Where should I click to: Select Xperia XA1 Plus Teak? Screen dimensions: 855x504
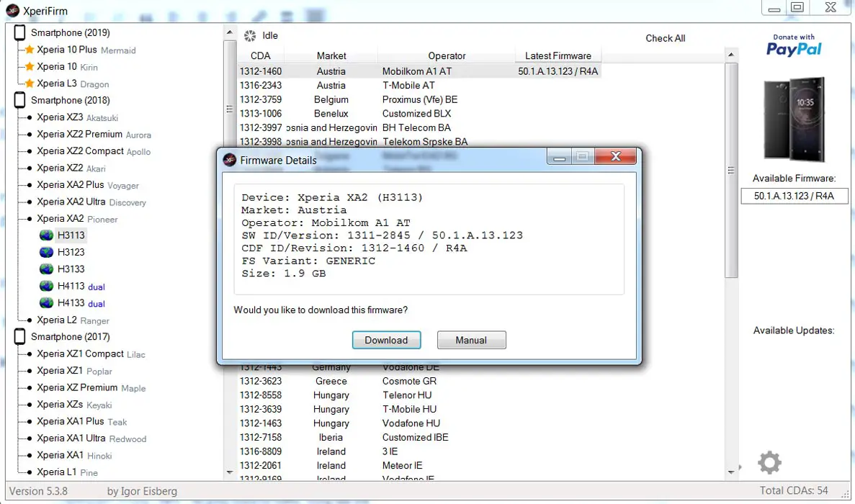coord(82,421)
